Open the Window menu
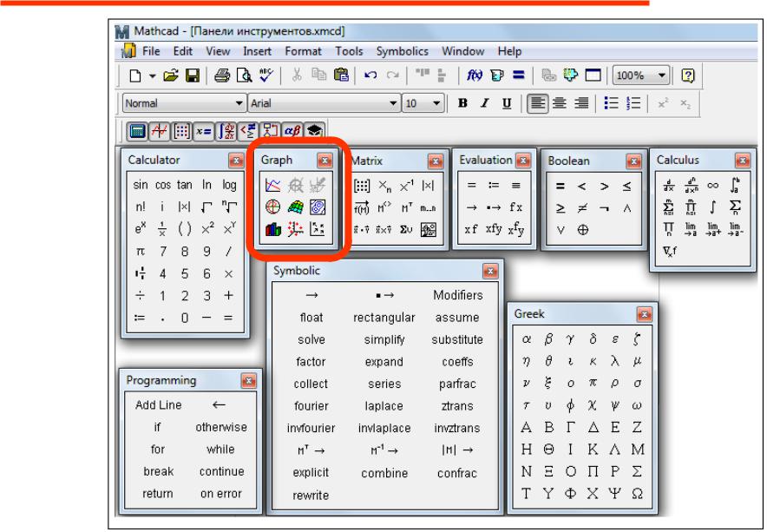Screen dimensions: 767x532 point(462,51)
